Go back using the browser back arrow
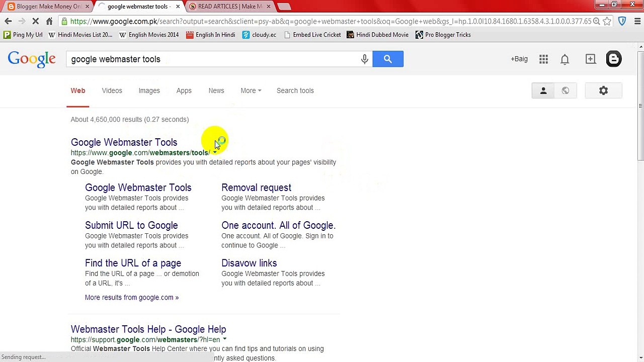 8,21
